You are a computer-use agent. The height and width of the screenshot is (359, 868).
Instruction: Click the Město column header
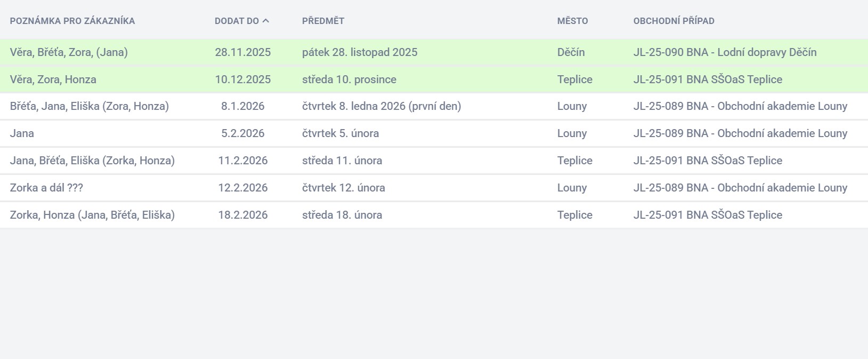coord(572,21)
